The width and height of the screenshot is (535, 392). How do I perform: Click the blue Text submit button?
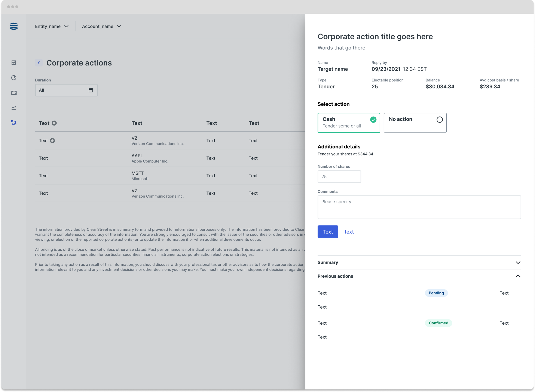click(328, 232)
